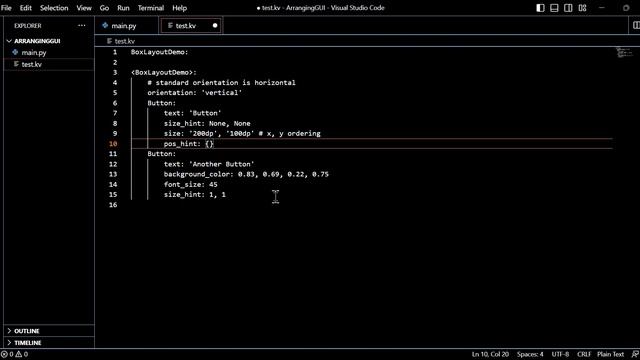
Task: Click the UTF-8 encoding indicator
Action: 560,354
